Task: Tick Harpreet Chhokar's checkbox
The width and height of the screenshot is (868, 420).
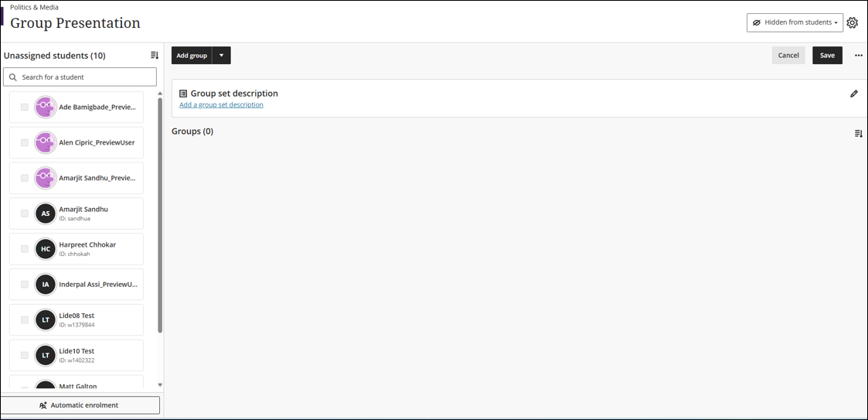Action: click(x=25, y=249)
